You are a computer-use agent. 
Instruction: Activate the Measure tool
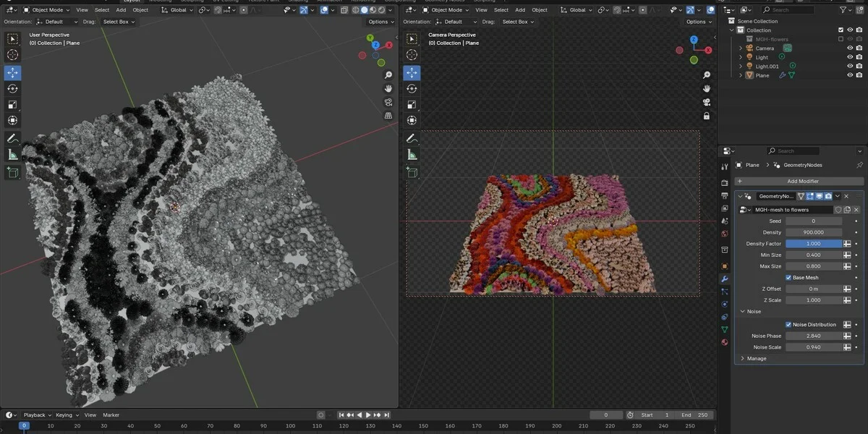(12, 153)
